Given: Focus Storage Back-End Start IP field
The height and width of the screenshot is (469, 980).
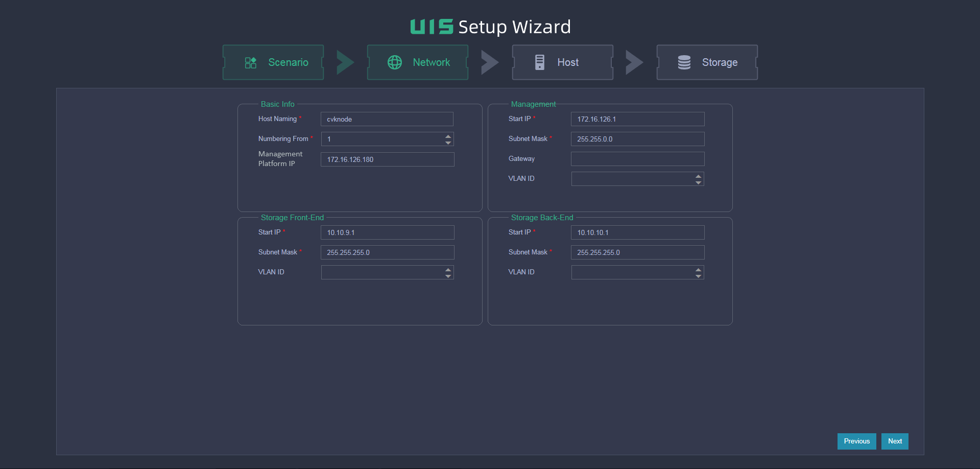Looking at the screenshot, I should click(x=638, y=232).
